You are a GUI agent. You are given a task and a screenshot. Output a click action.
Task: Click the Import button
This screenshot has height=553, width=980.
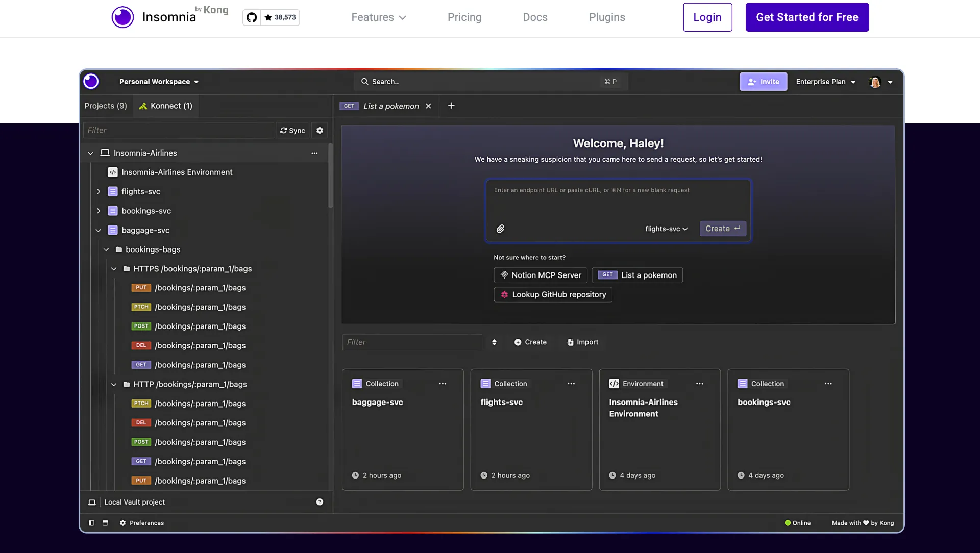(x=582, y=342)
